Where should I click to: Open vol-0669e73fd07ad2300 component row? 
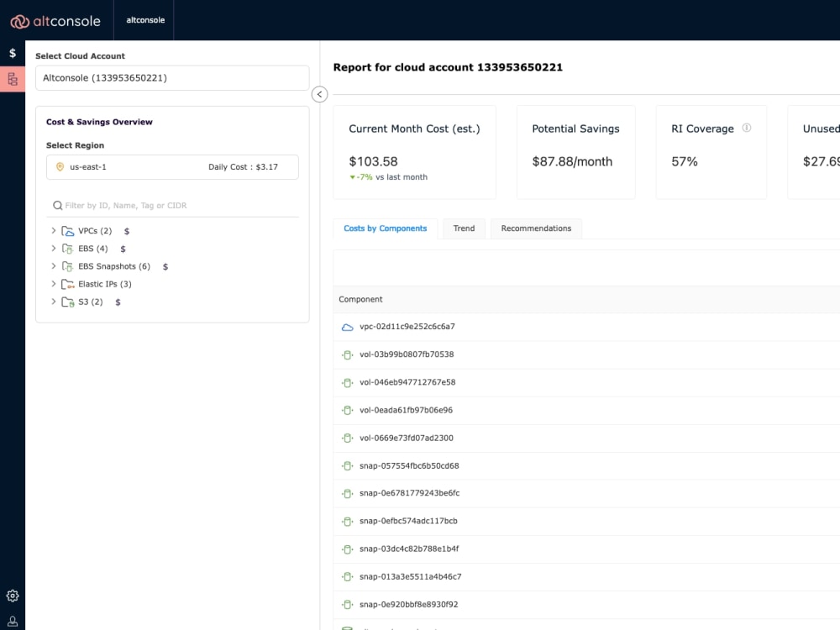click(586, 438)
